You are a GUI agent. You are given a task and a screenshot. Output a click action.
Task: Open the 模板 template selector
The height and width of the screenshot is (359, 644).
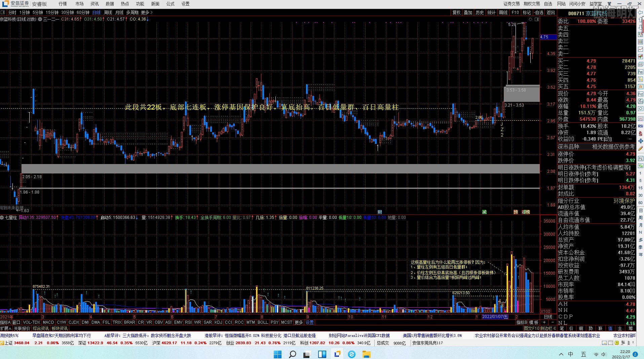[534, 322]
